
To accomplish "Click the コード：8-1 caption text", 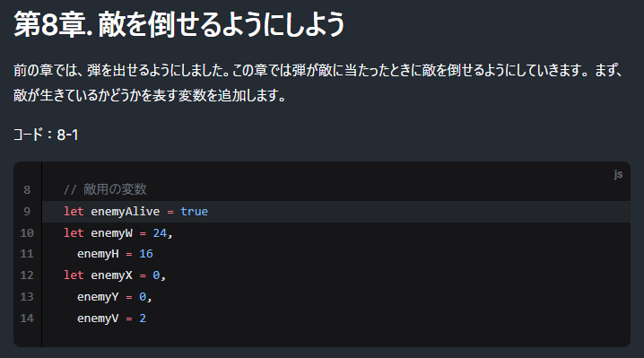I will pos(46,135).
